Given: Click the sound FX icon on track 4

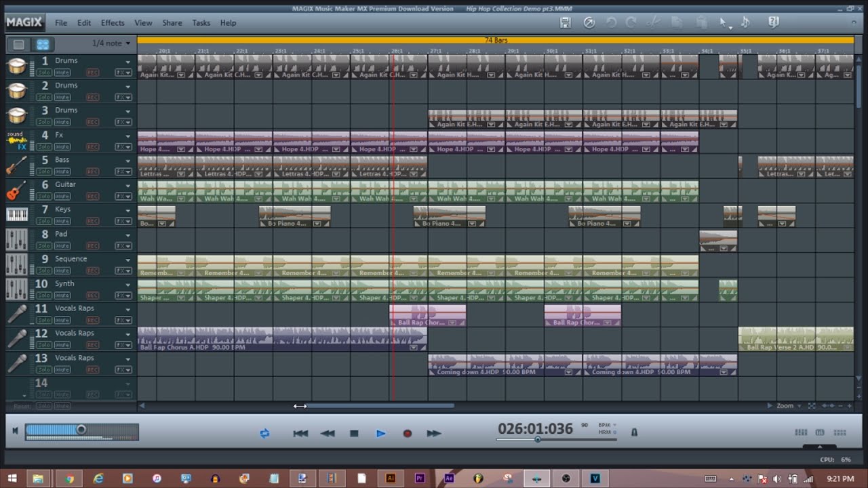Looking at the screenshot, I should tap(17, 141).
